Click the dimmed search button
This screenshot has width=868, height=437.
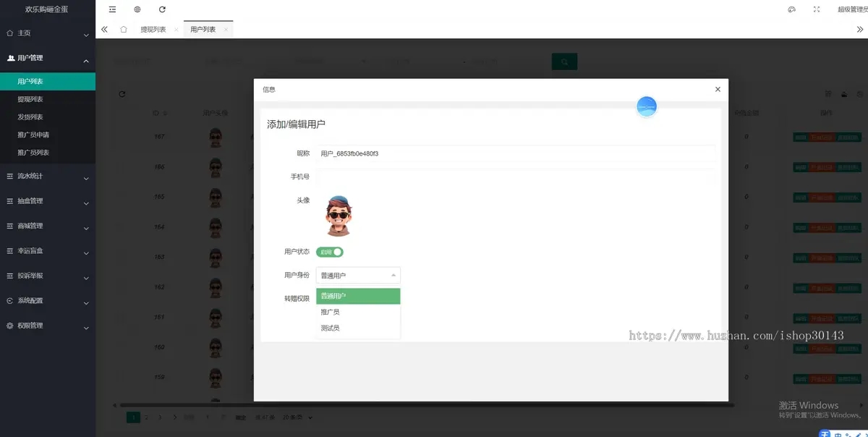pyautogui.click(x=564, y=61)
